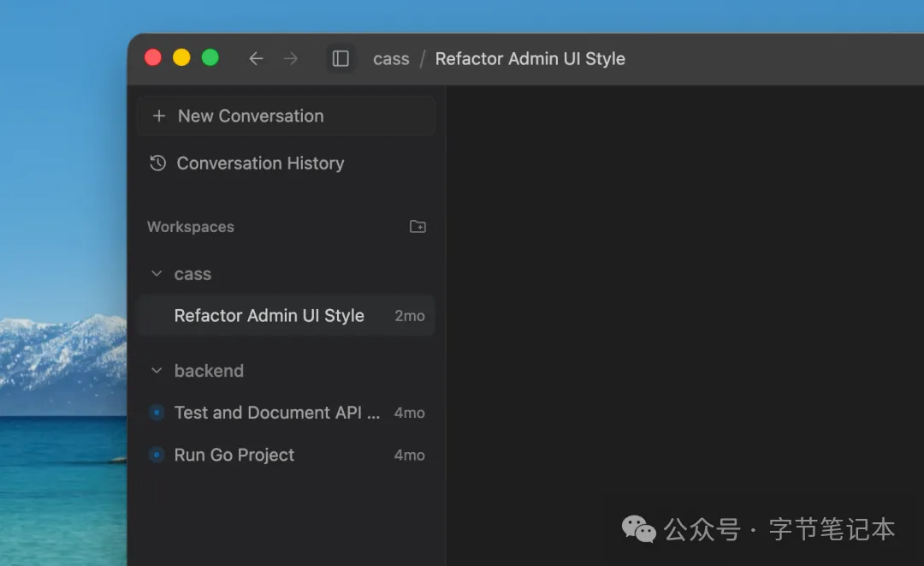Go back with the left arrow
The image size is (924, 566).
click(x=256, y=58)
